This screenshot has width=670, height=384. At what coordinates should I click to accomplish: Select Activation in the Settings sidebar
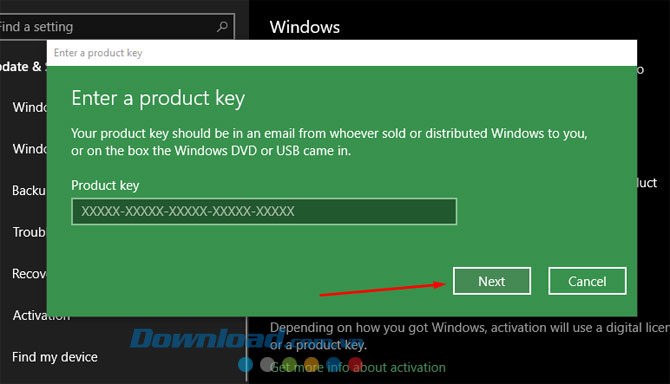pyautogui.click(x=41, y=315)
